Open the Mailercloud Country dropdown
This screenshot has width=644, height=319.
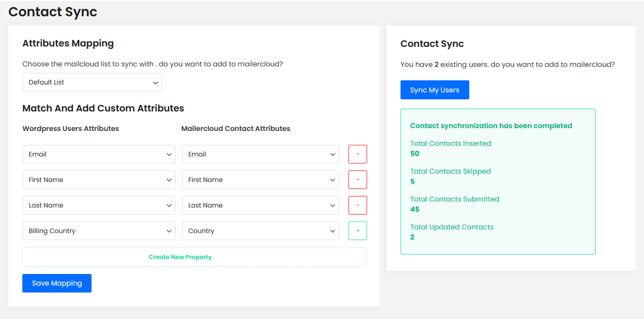[x=261, y=231]
